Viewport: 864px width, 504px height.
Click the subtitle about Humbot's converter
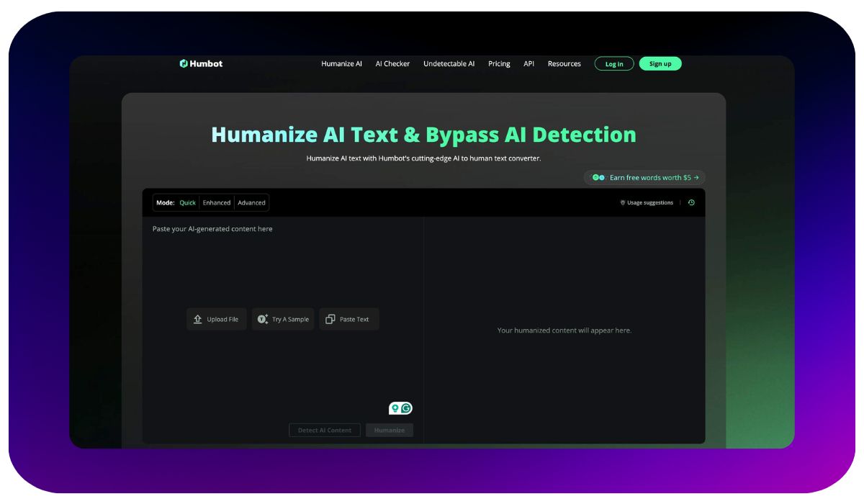pos(423,158)
